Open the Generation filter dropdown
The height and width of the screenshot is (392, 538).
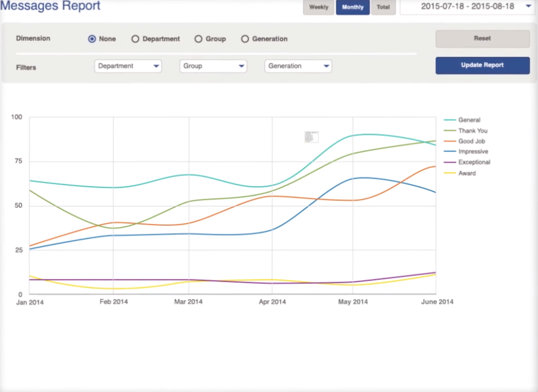coord(298,66)
